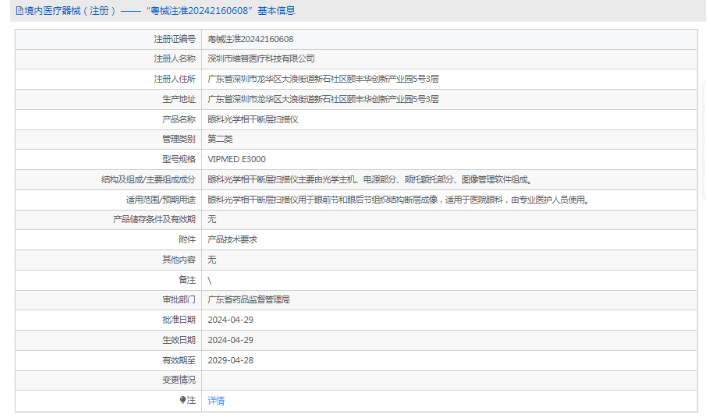
Task: Click the document icon beside 境内医疗器械 title
Action: click(x=19, y=11)
